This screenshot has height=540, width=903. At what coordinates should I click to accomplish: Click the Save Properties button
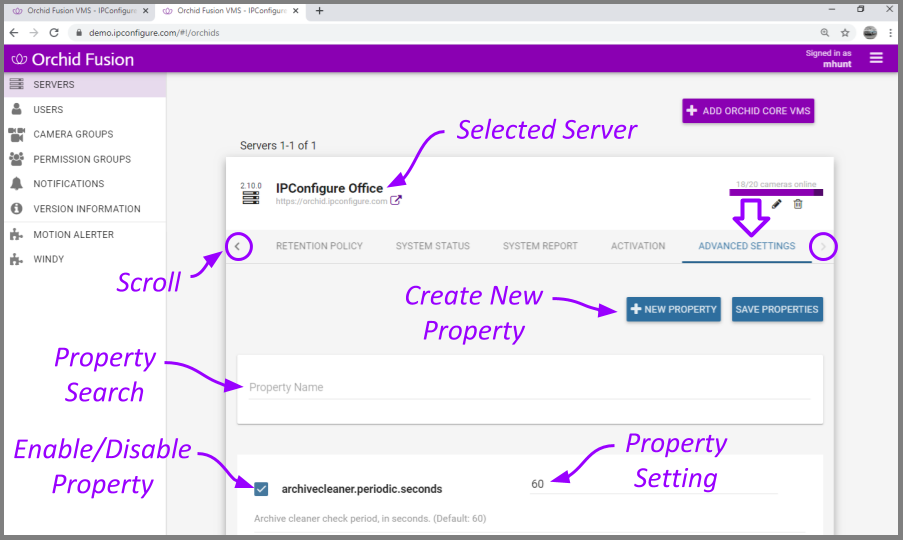pos(777,309)
